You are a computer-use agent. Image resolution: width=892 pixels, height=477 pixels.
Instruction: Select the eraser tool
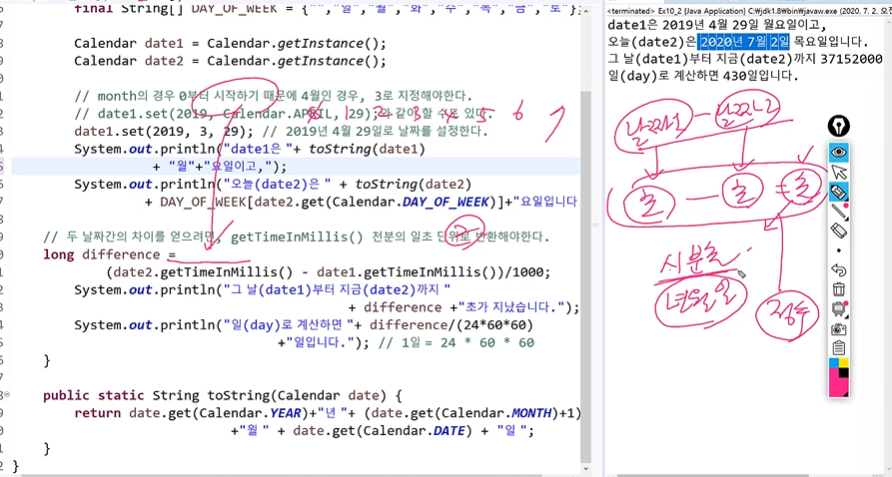(x=839, y=231)
